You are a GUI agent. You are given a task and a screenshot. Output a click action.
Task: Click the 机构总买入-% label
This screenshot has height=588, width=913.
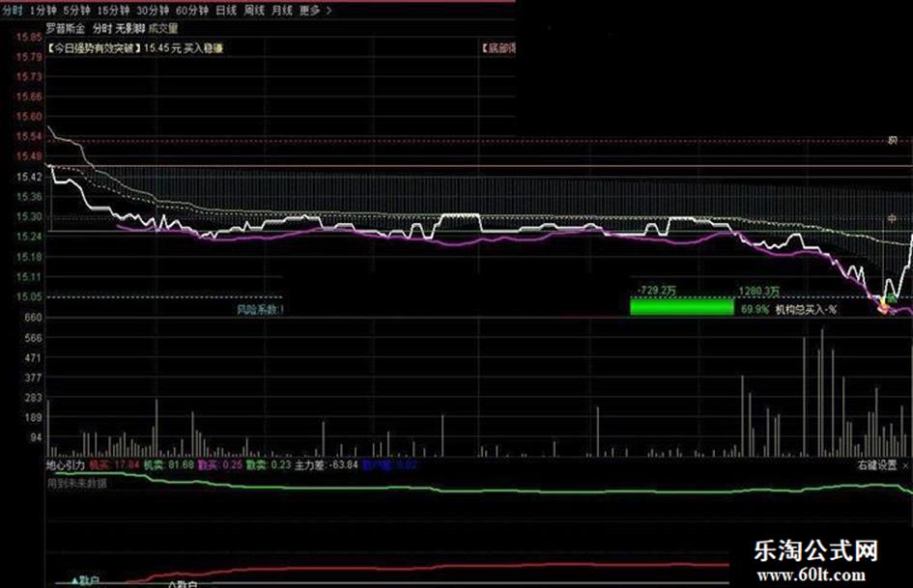tap(806, 310)
